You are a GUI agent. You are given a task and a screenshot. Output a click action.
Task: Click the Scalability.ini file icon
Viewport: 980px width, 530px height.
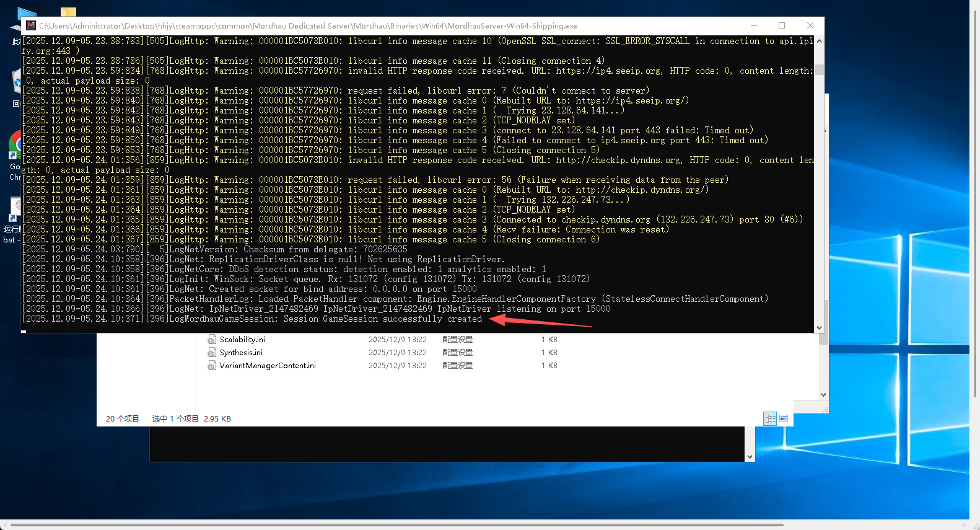[212, 340]
